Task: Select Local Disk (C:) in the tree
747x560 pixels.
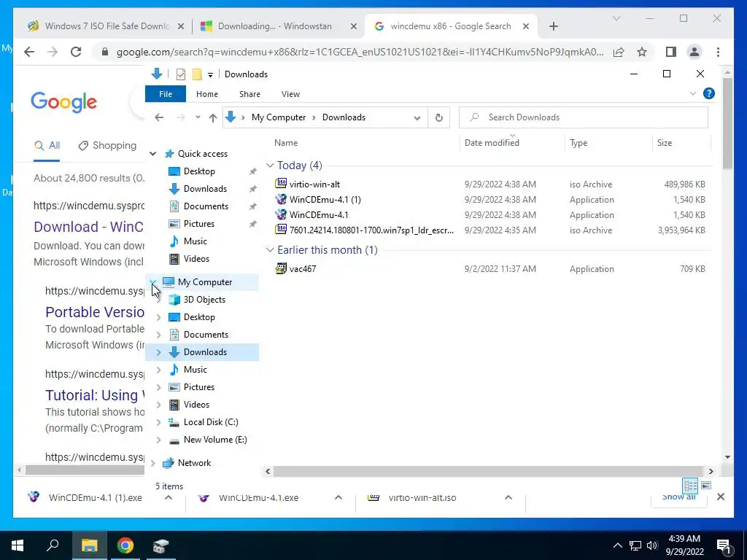Action: pyautogui.click(x=211, y=422)
